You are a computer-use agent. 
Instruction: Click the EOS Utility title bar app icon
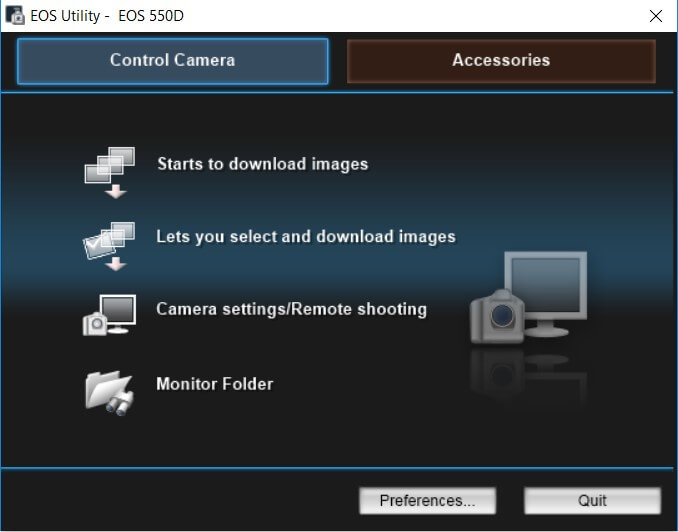(15, 16)
